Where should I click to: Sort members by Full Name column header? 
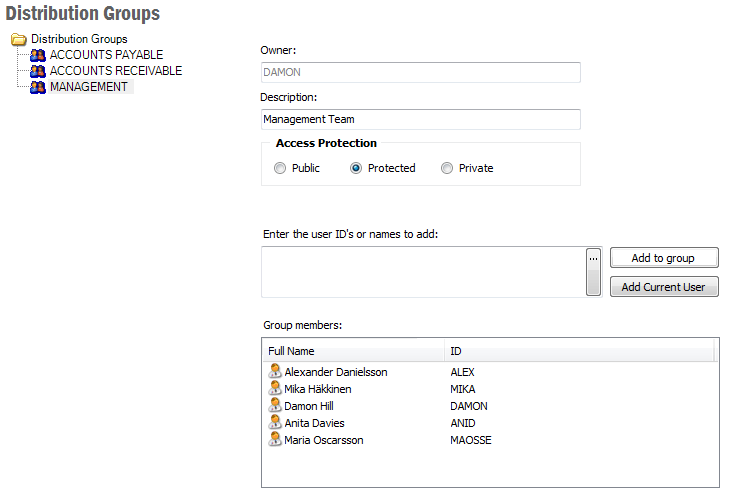point(354,351)
